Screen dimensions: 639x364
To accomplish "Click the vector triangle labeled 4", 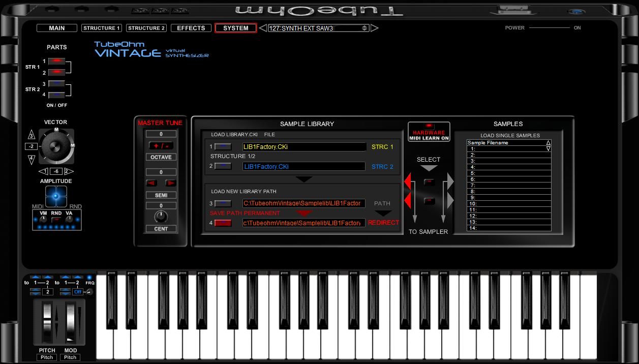I will [32, 160].
